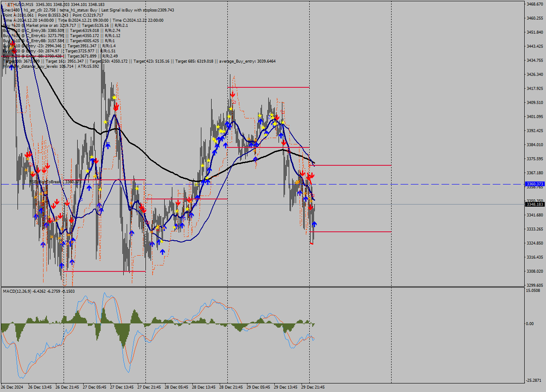Select the blue dashed 3360.373 horizontal line
546x392 pixels.
click(262, 184)
